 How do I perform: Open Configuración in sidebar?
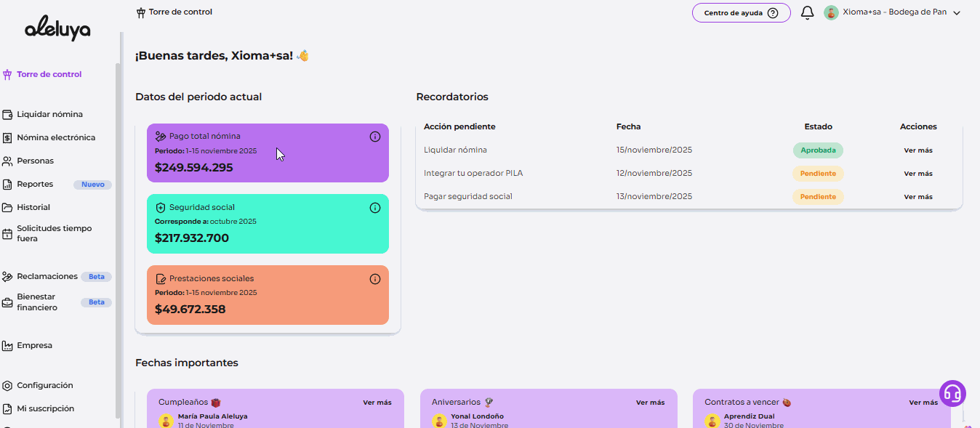45,385
